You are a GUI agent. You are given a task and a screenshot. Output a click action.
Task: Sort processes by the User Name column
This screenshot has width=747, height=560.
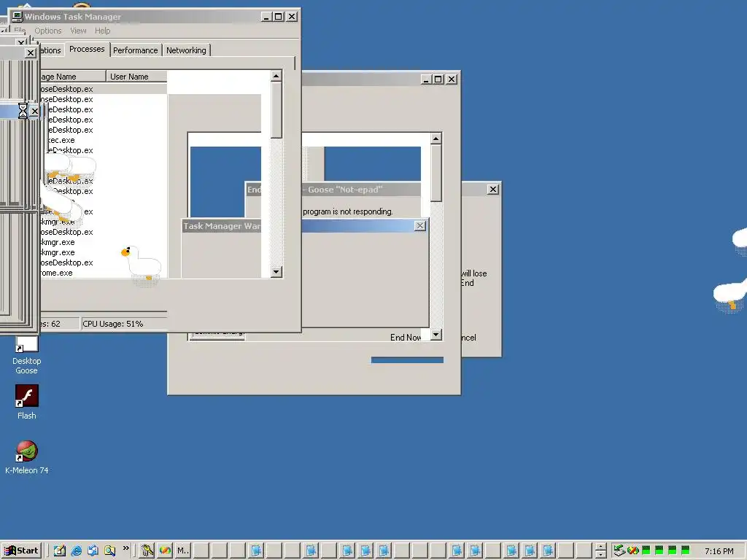[136, 76]
